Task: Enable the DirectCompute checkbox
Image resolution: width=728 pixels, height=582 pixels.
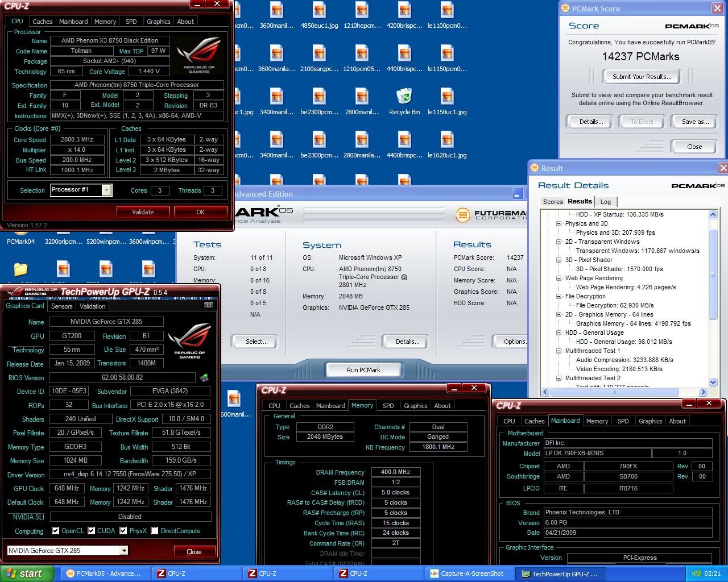Action: (154, 531)
